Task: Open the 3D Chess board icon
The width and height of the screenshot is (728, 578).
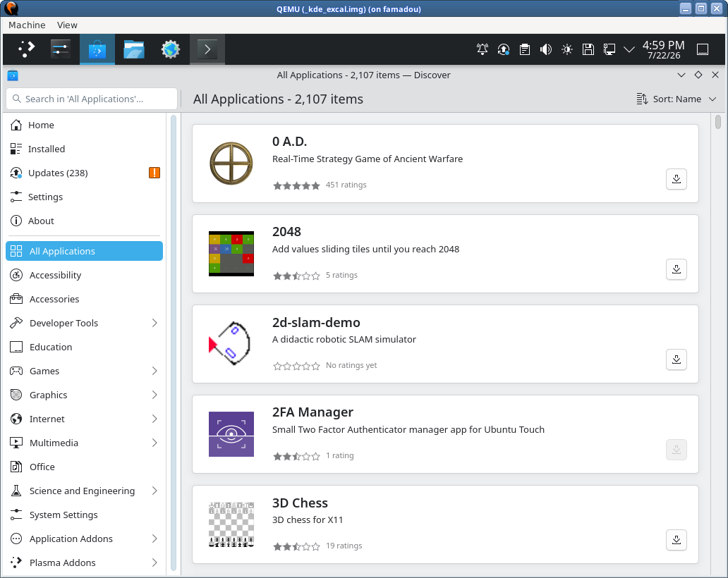Action: click(x=231, y=524)
